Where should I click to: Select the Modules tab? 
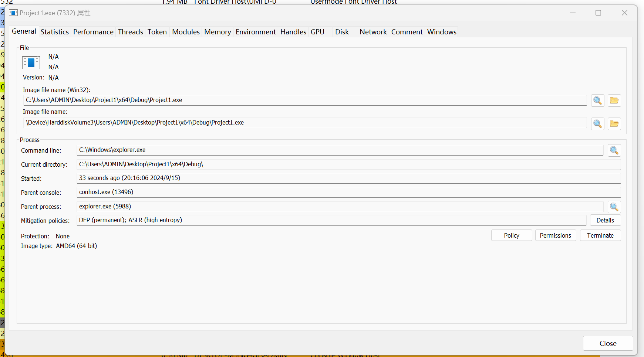(186, 32)
